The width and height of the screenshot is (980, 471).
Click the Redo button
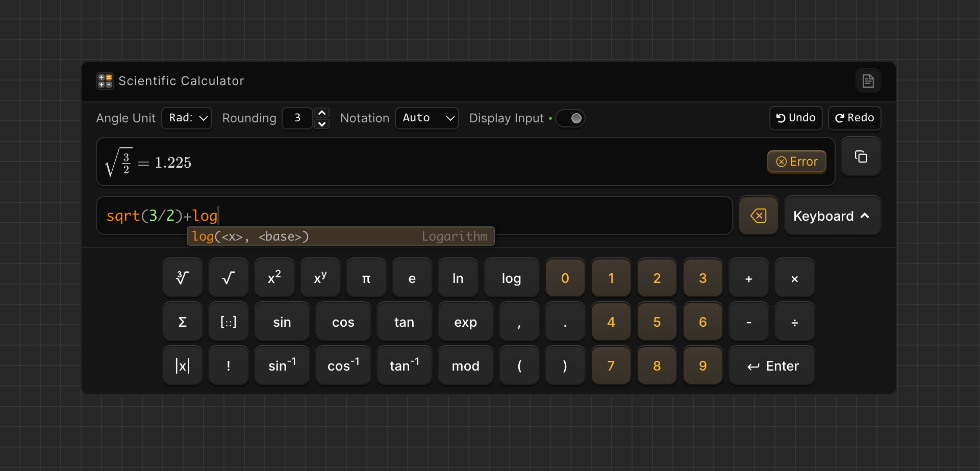855,118
